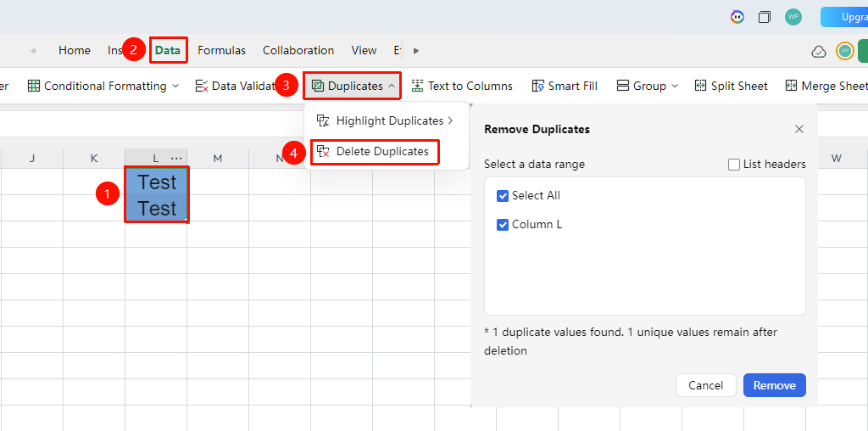This screenshot has height=431, width=868.
Task: Open the View tab
Action: pos(364,50)
